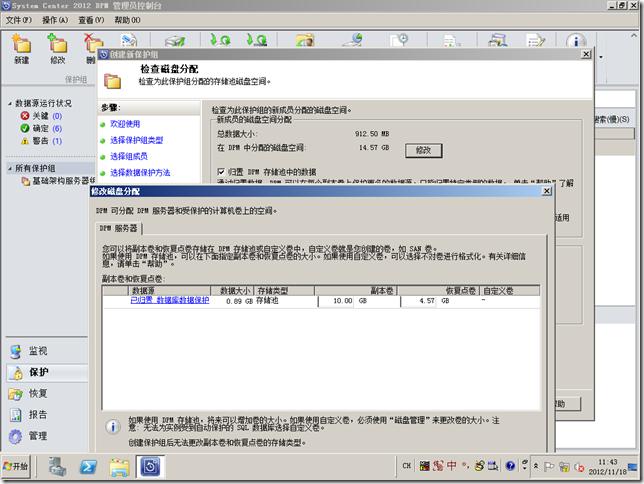
Task: Click the 副本卷 size field showing 10.00
Action: coord(336,301)
